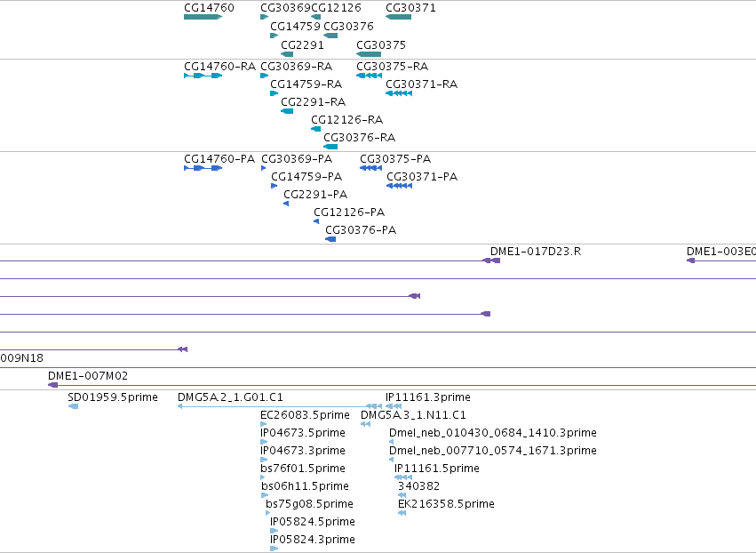
Task: Select protein CG30371-PA
Action: point(422,177)
